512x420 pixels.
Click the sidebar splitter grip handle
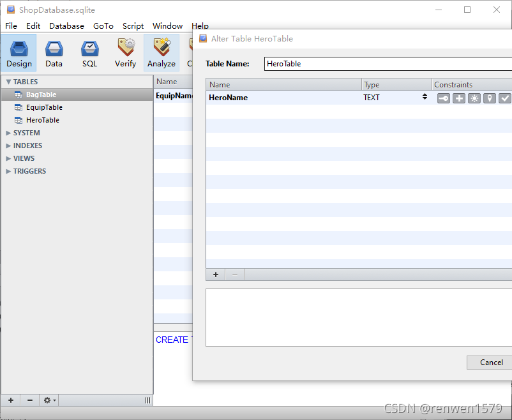(147, 400)
